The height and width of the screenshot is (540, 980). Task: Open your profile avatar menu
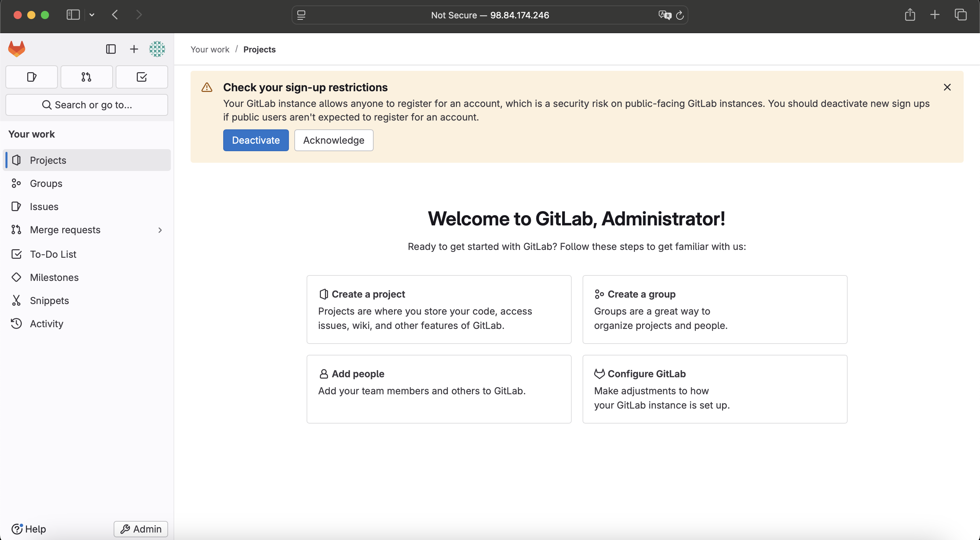pos(157,49)
